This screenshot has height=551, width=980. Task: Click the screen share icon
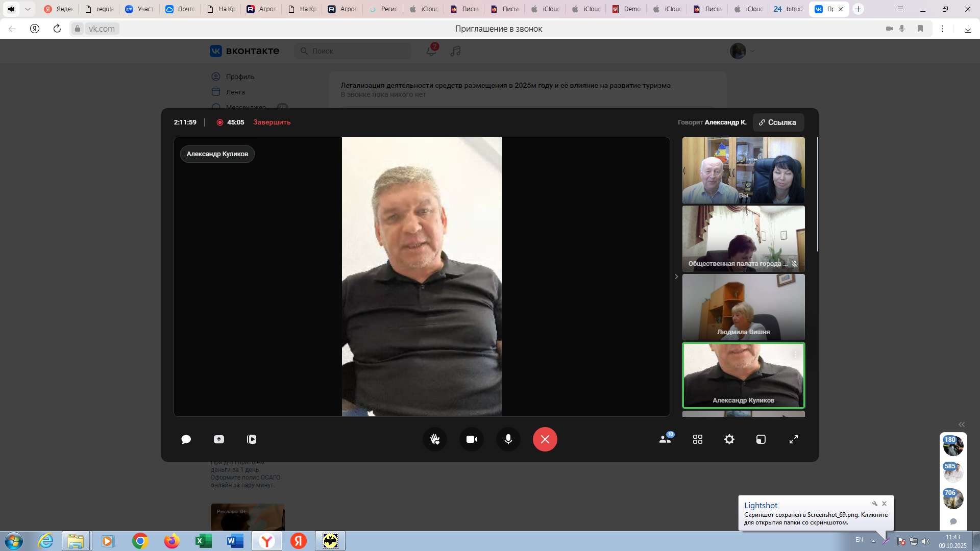pyautogui.click(x=219, y=439)
